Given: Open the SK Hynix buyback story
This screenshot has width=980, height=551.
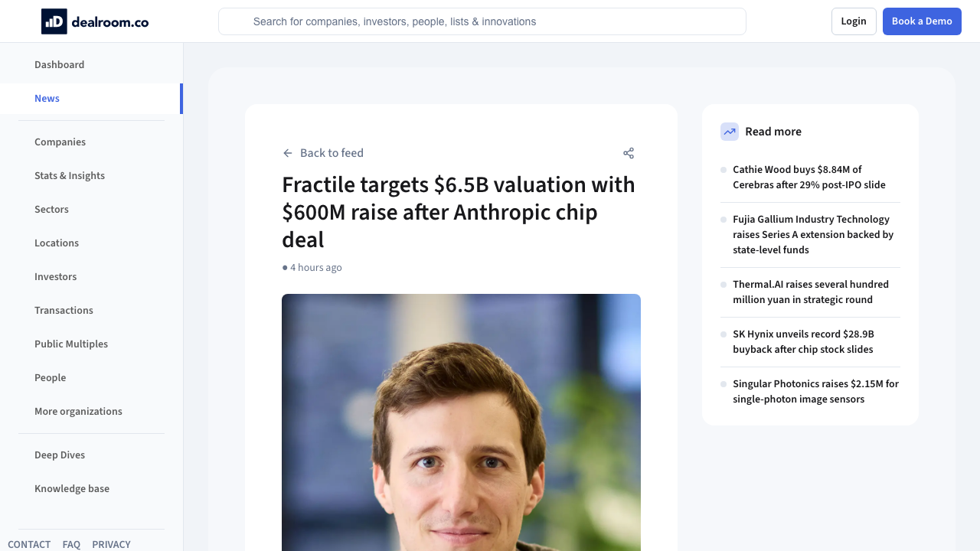Looking at the screenshot, I should point(803,342).
